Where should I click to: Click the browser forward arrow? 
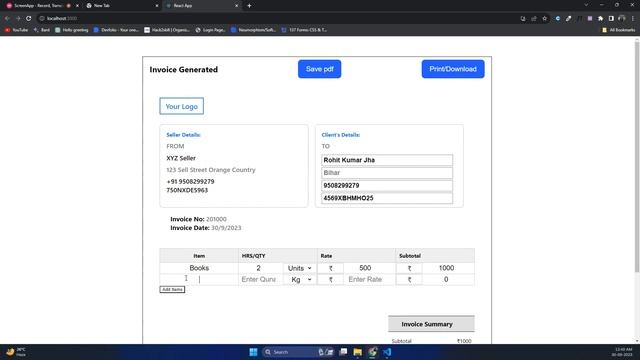(x=18, y=18)
